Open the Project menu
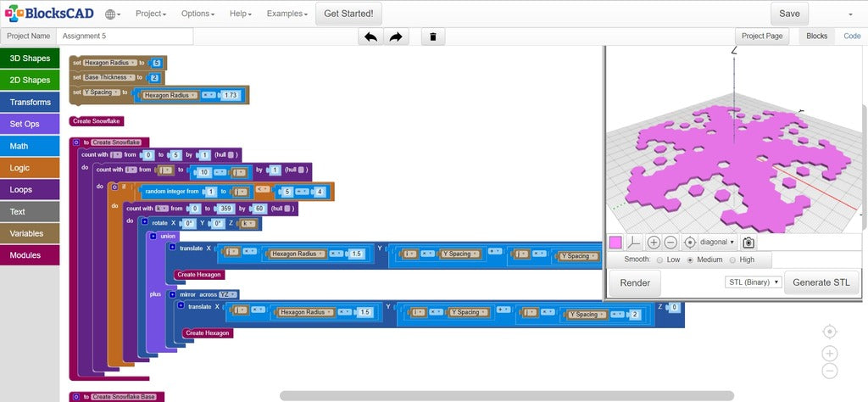Viewport: 868px width, 402px height. 151,14
